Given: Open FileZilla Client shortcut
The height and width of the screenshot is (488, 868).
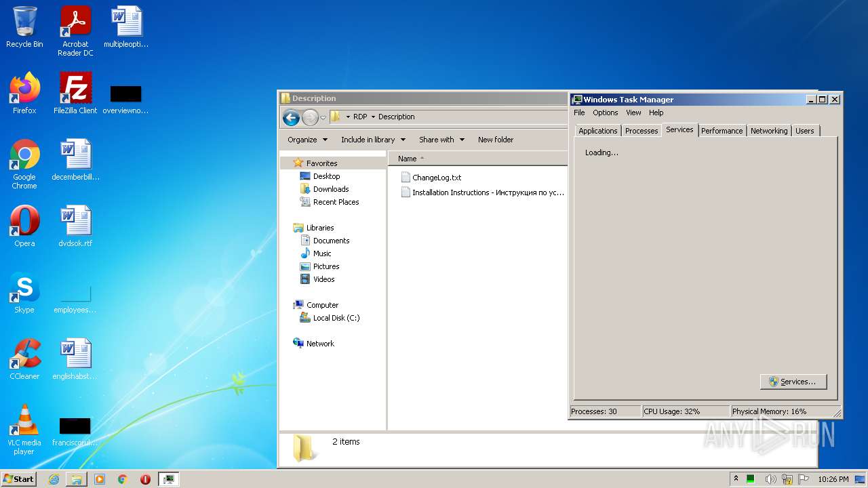Looking at the screenshot, I should pos(75,94).
